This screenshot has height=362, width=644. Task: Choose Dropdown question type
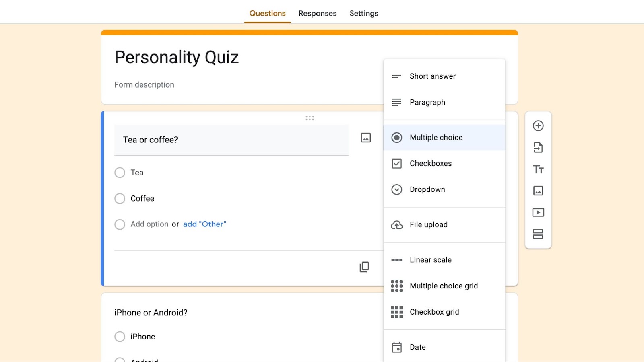427,189
